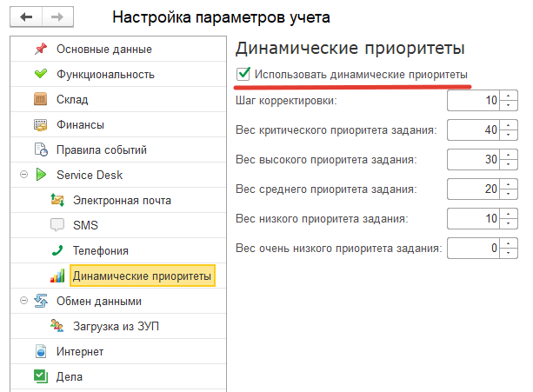Open Электронная почта settings
Image resolution: width=533 pixels, height=392 pixels.
(122, 201)
